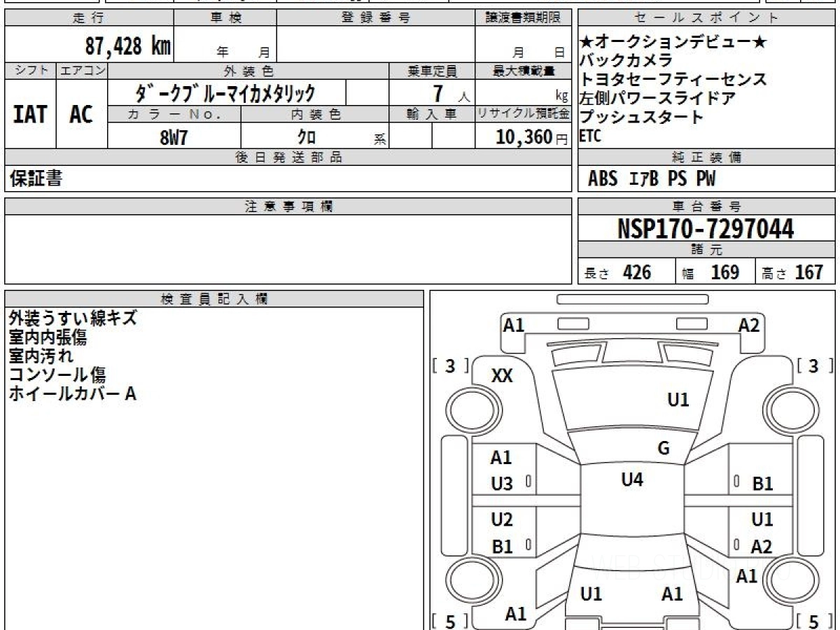Viewport: 840px width, 630px height.
Task: Select the コンソール傷 note
Action: point(57,374)
